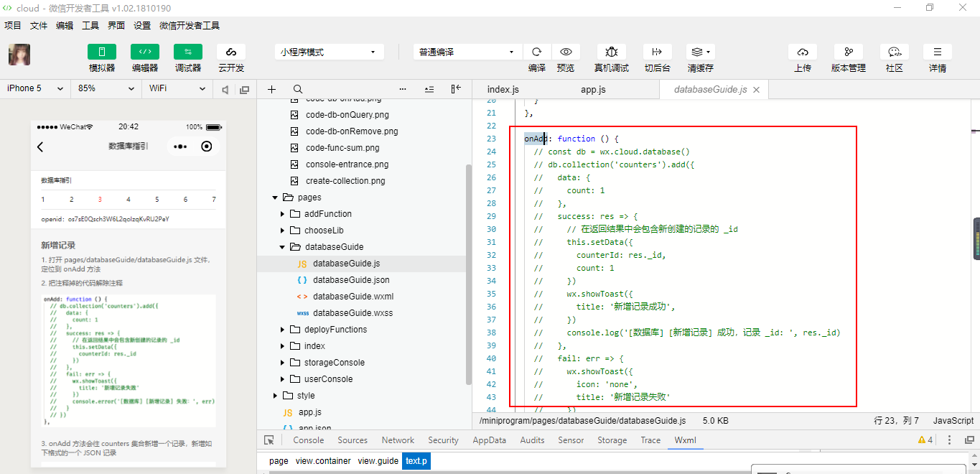Toggle the 调试器 debugger panel button
Image resolution: width=980 pixels, height=474 pixels.
(x=188, y=52)
